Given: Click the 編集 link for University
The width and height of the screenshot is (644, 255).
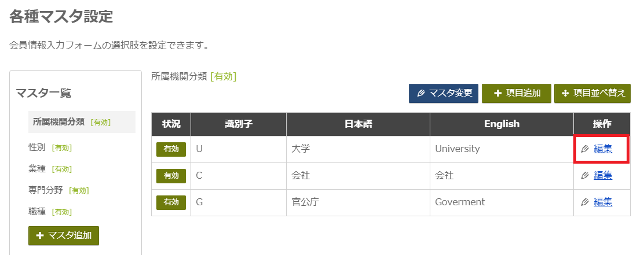Looking at the screenshot, I should point(603,149).
